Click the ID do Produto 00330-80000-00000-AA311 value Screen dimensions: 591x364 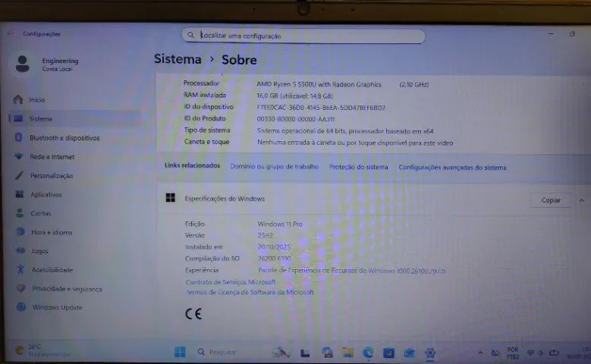tap(296, 119)
